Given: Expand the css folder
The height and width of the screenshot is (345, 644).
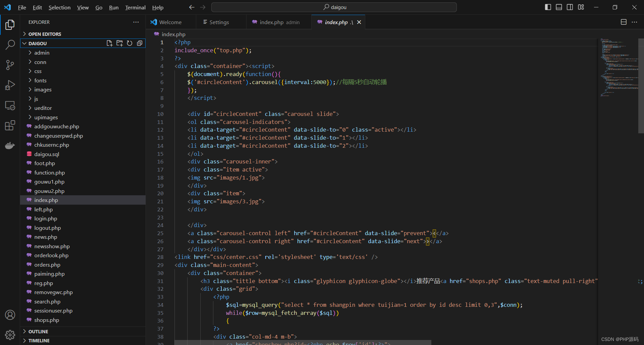Looking at the screenshot, I should 83,71.
